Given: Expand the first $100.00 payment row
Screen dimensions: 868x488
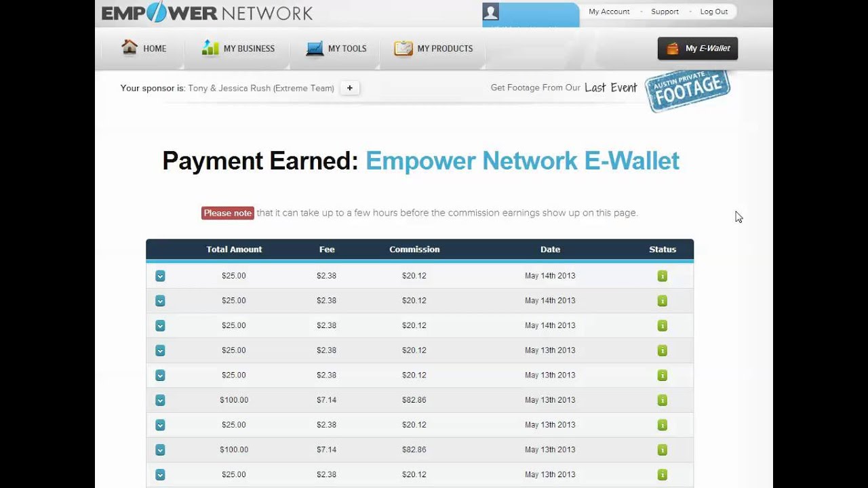Looking at the screenshot, I should pyautogui.click(x=160, y=401).
